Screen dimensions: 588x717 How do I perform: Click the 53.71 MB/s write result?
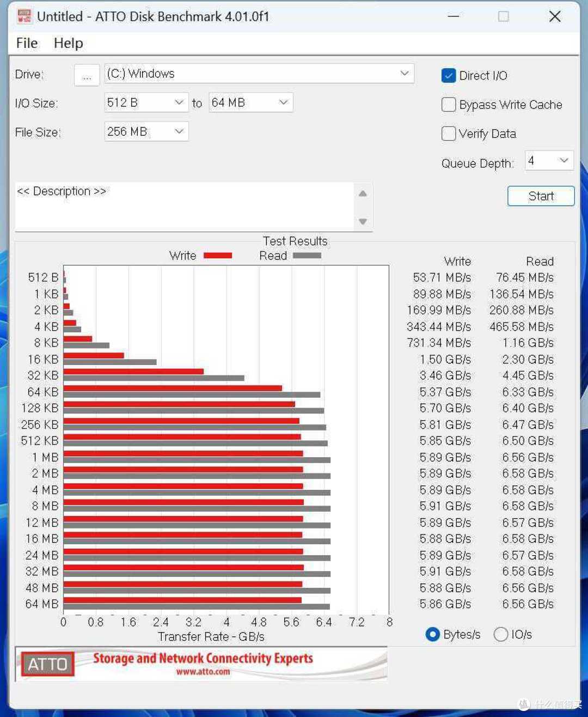(x=442, y=278)
